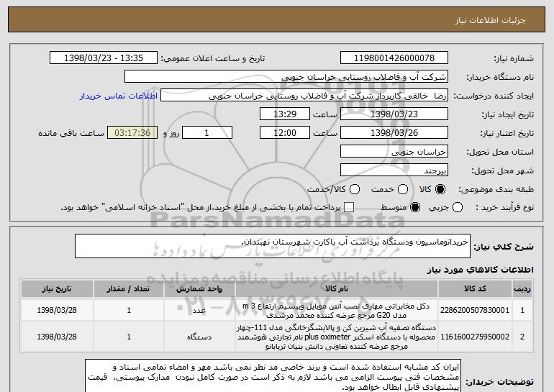Click the نام کالا column header
This screenshot has height=392, width=554.
click(337, 289)
